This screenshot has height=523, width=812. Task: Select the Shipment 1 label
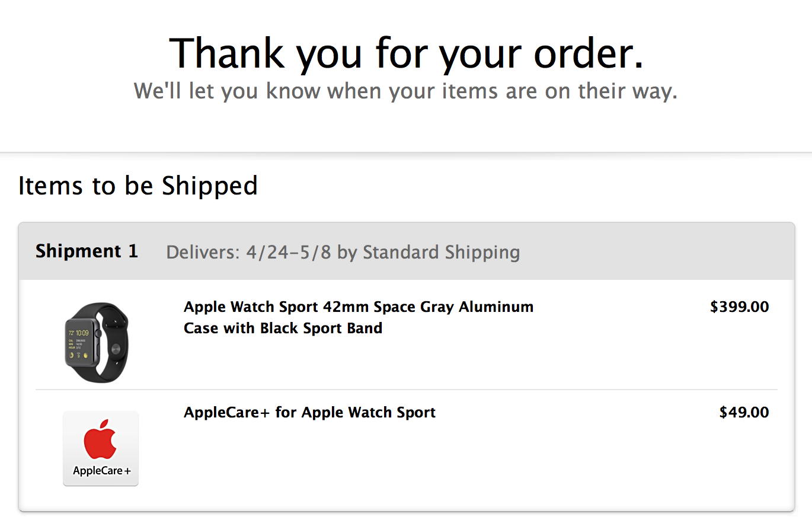click(87, 251)
